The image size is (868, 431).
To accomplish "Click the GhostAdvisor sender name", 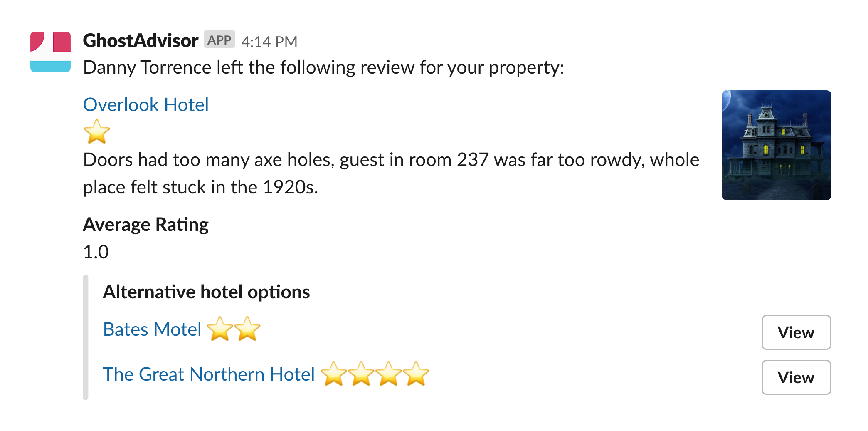I will (x=140, y=40).
